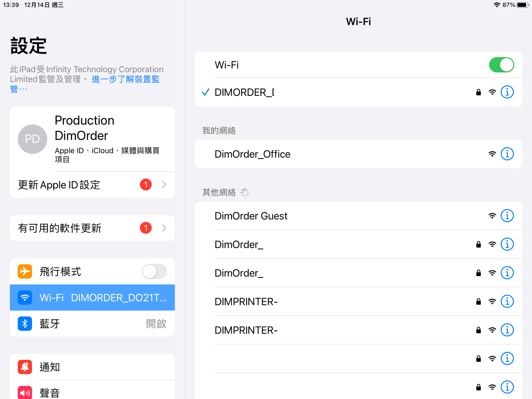532x399 pixels.
Task: Tap the red badge on 更新 Apple ID 設定
Action: click(x=146, y=185)
